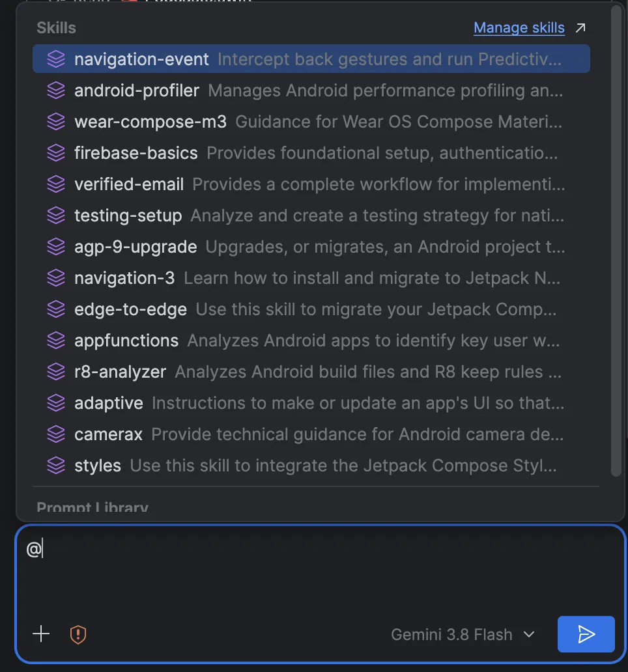This screenshot has width=628, height=672.
Task: Click the testing-setup skill layers icon
Action: click(x=56, y=216)
